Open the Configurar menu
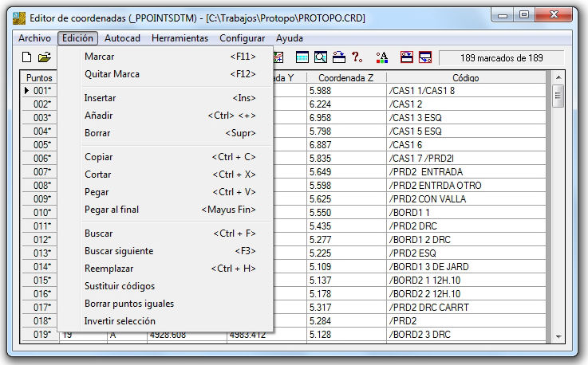 [242, 38]
